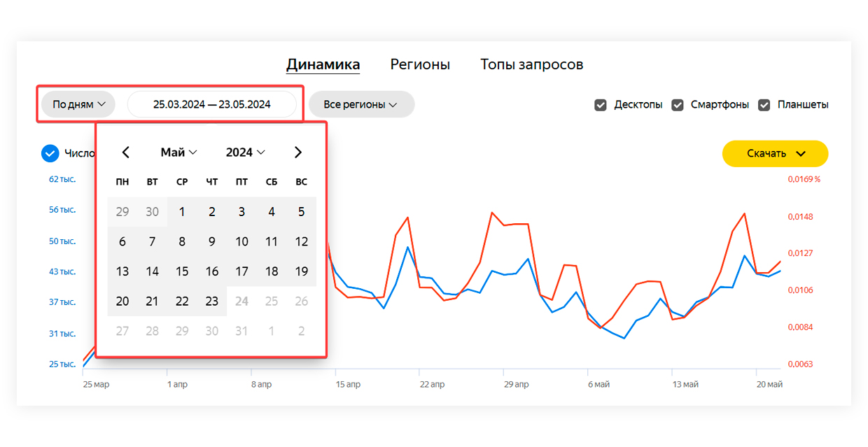
Task: Select May 19 in the calendar
Action: click(302, 271)
